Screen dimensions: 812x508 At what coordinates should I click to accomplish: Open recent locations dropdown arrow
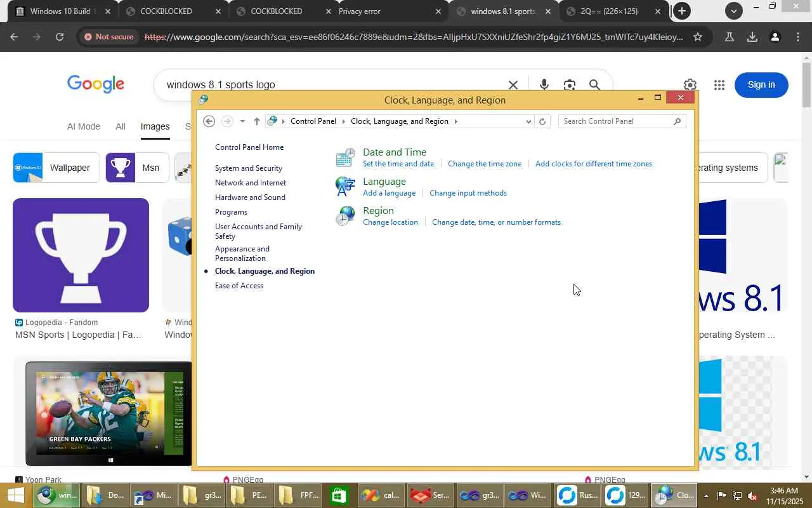pos(242,121)
